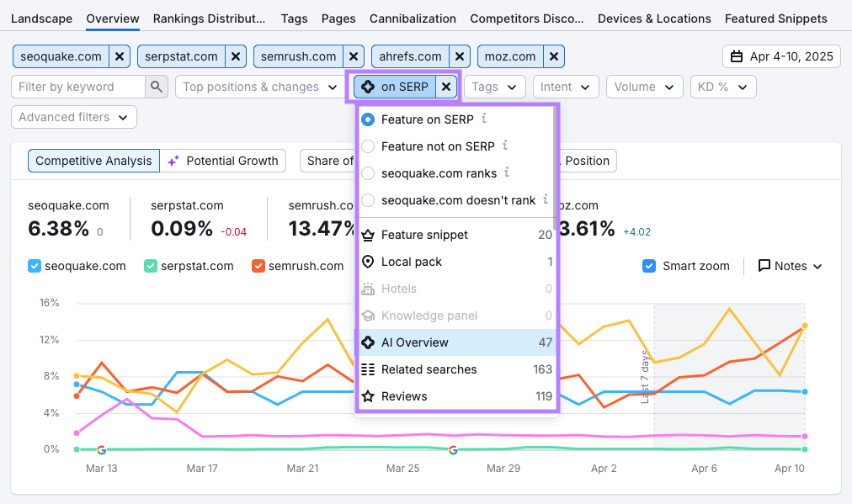Type in the Filter by keyword field
Viewport: 852px width, 504px height.
(x=78, y=87)
